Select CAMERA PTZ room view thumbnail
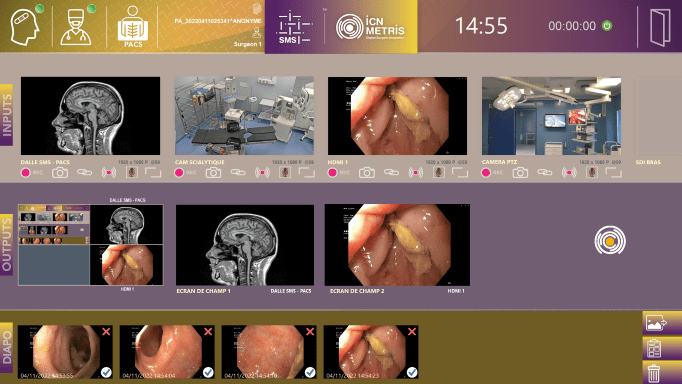This screenshot has height=384, width=682. [552, 116]
